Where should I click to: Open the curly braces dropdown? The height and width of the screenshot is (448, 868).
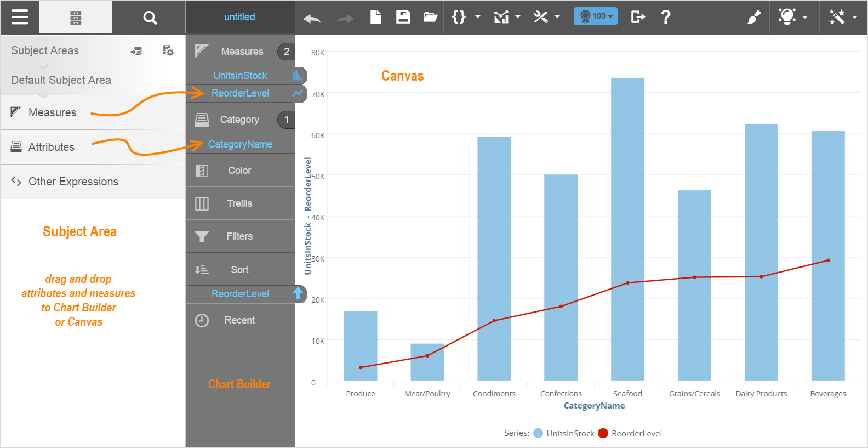point(465,17)
